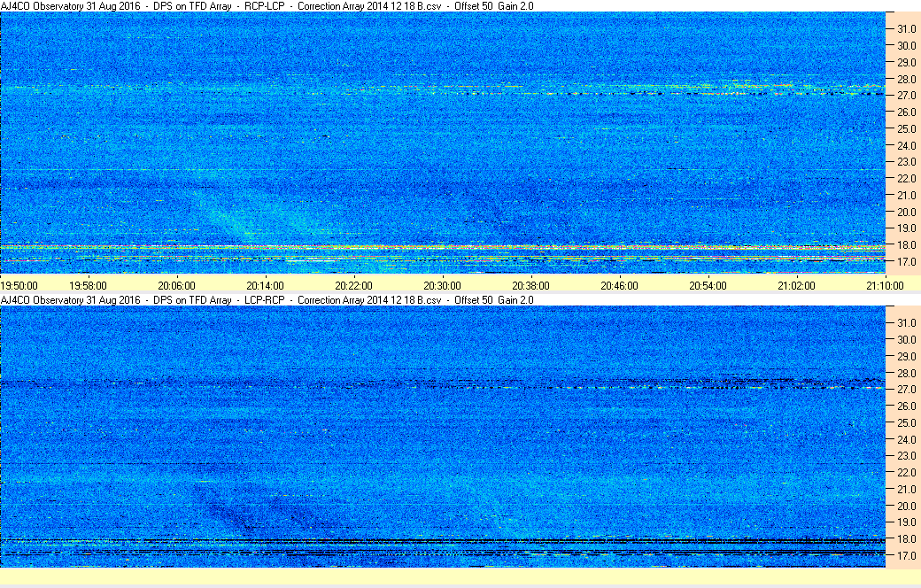The height and width of the screenshot is (588, 921).
Task: Click the 21:10:00 time axis label
Action: point(886,286)
